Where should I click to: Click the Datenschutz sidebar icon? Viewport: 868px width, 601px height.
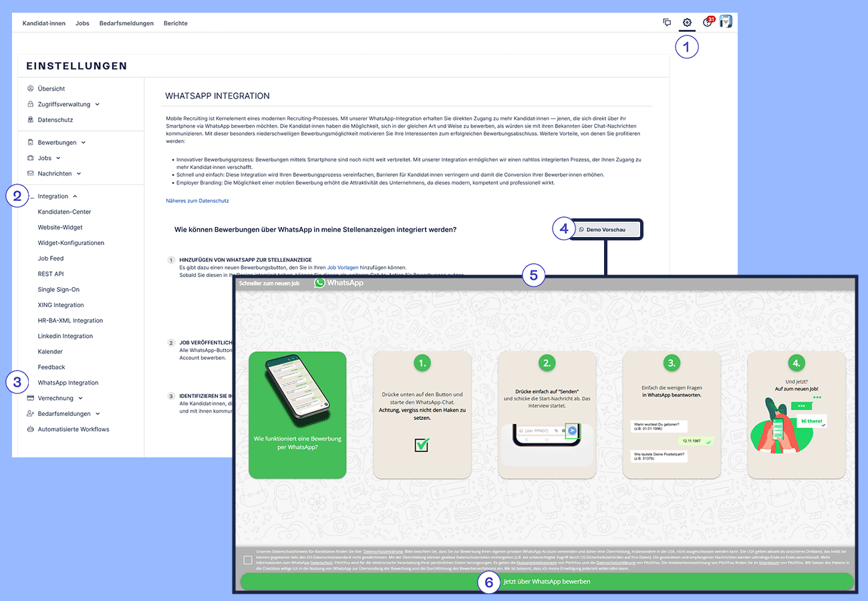tap(31, 120)
